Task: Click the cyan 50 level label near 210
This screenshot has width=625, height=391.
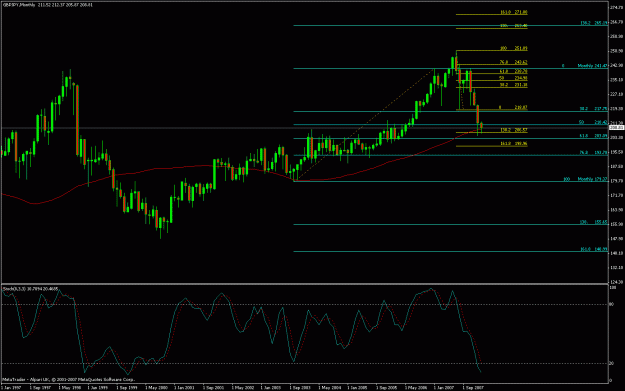Action: [x=594, y=122]
